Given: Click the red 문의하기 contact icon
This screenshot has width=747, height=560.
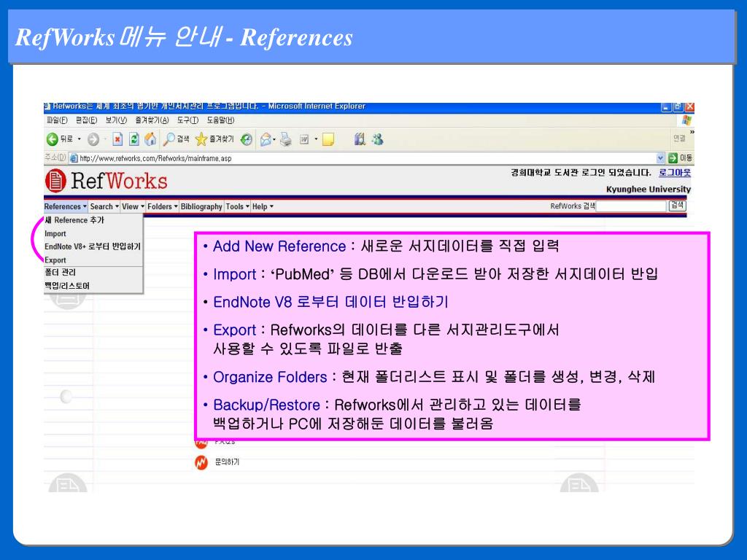Looking at the screenshot, I should (x=201, y=462).
